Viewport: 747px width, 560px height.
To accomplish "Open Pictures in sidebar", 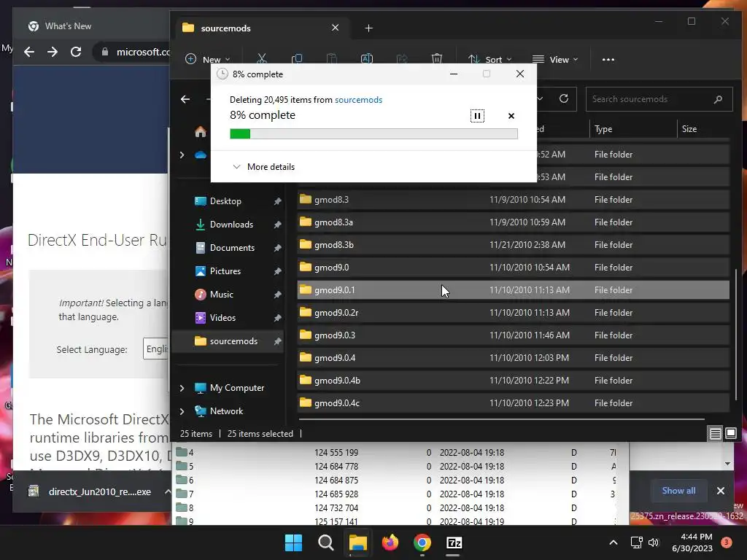I will pos(225,271).
